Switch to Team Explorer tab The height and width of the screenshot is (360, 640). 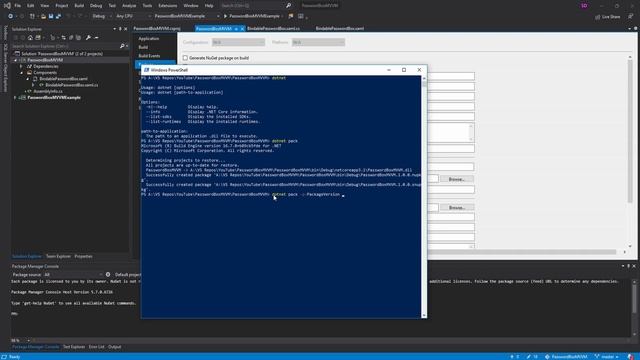58,256
